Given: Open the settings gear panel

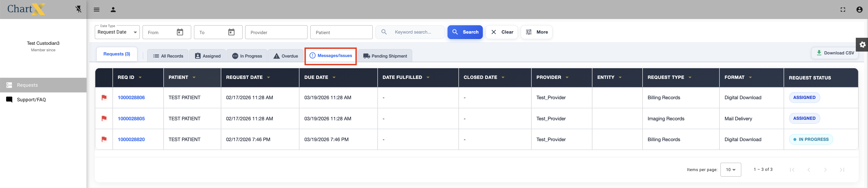Looking at the screenshot, I should pyautogui.click(x=862, y=45).
